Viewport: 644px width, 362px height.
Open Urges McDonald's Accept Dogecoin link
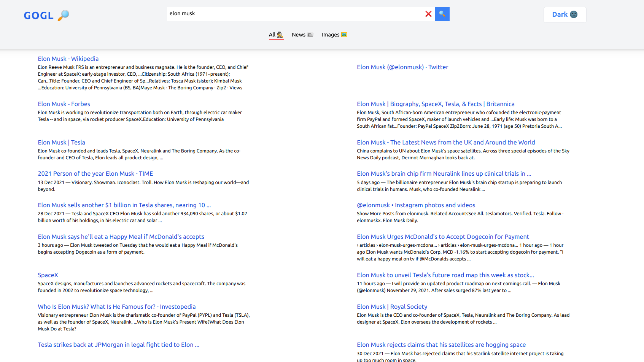point(443,237)
